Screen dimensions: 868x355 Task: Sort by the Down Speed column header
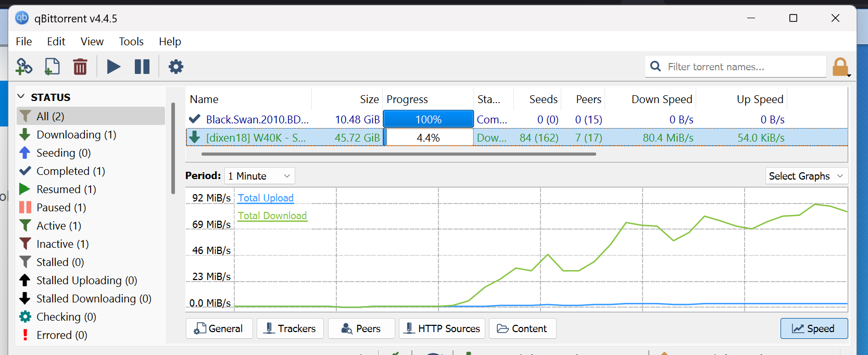click(x=650, y=99)
